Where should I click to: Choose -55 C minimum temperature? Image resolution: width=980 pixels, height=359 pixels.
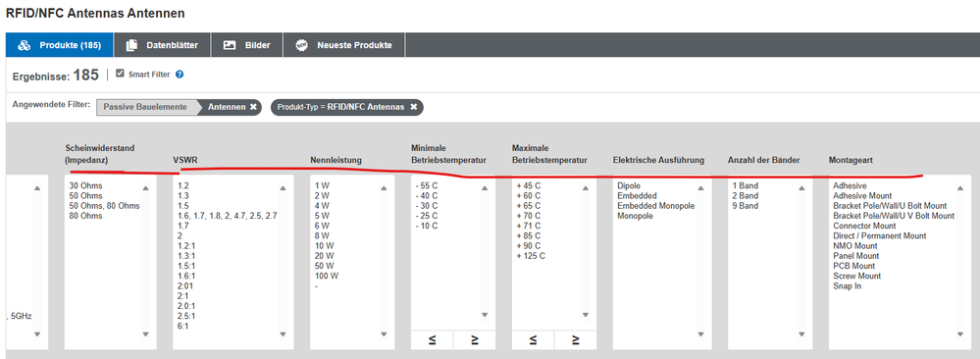click(427, 185)
